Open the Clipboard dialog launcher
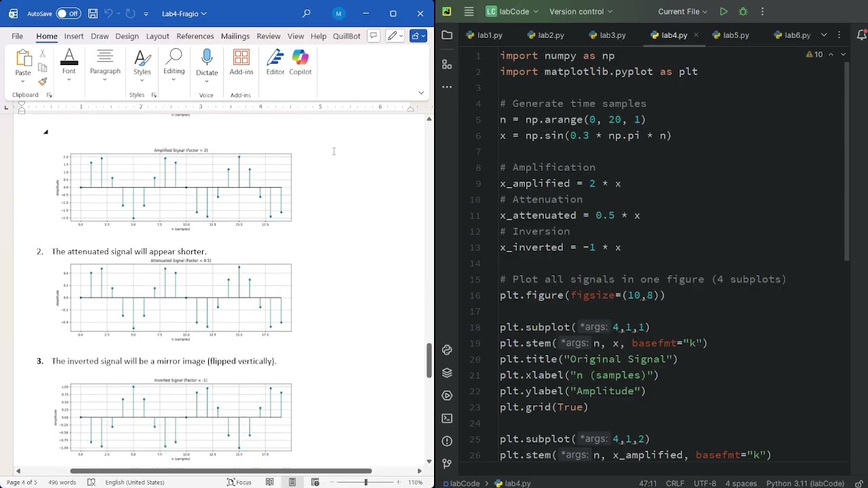868x488 pixels. [49, 96]
